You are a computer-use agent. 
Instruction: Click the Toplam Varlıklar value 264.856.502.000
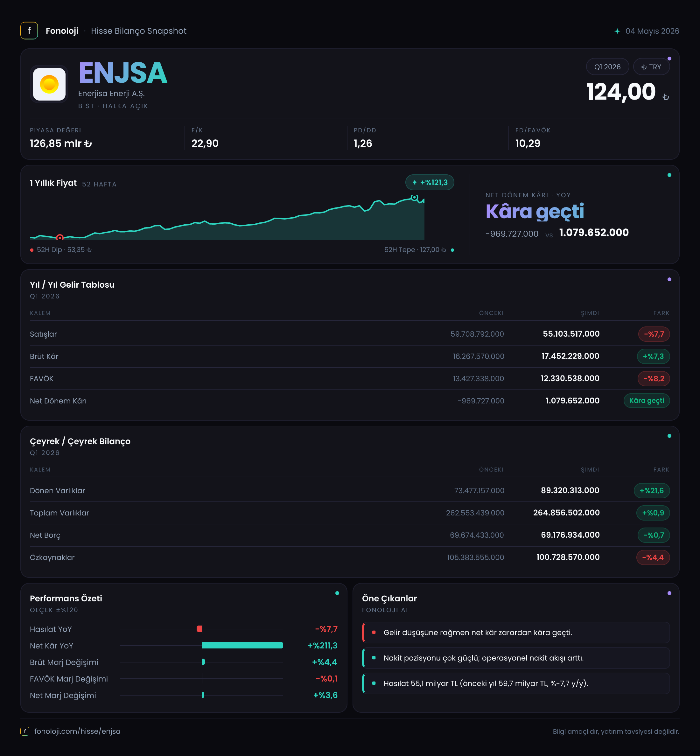coord(566,513)
